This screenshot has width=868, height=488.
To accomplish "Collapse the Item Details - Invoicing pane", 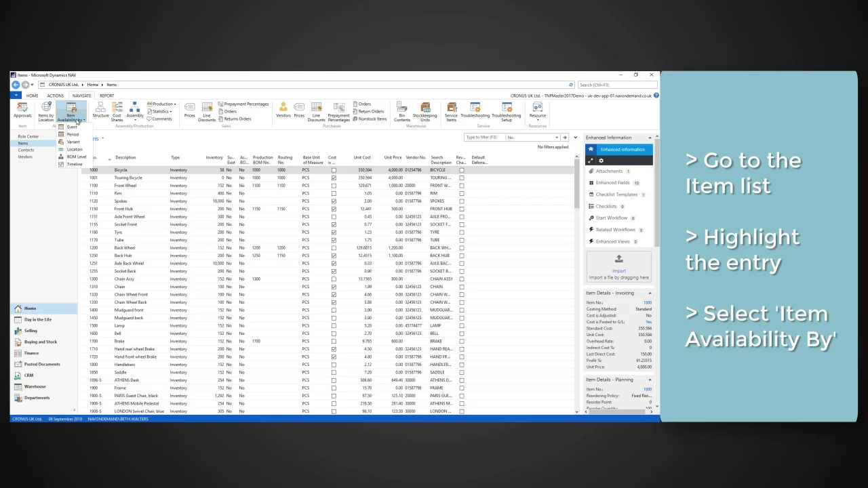I will pos(649,293).
